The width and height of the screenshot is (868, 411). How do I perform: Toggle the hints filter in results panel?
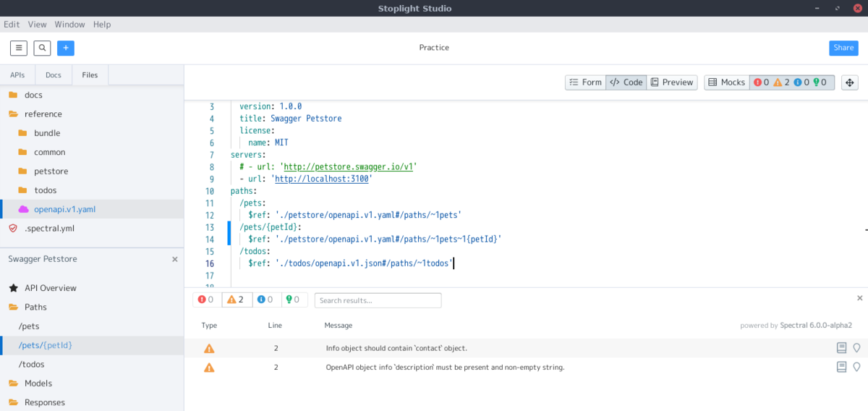tap(294, 300)
